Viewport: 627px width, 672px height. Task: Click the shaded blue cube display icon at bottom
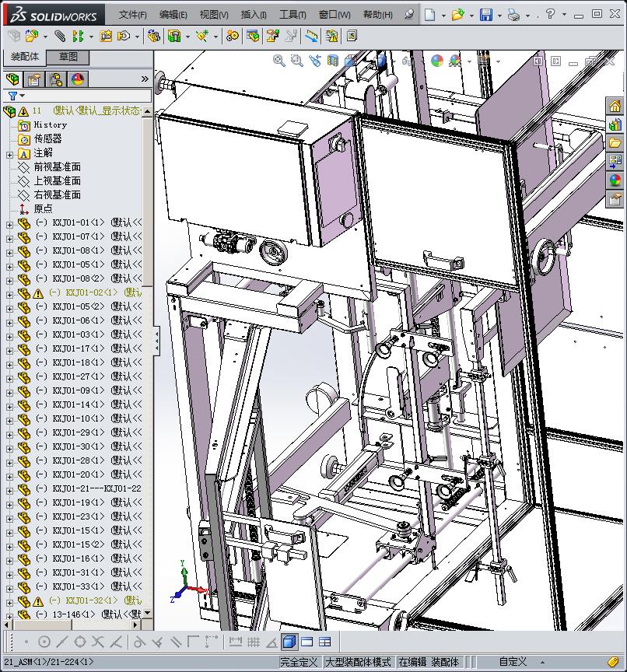289,642
